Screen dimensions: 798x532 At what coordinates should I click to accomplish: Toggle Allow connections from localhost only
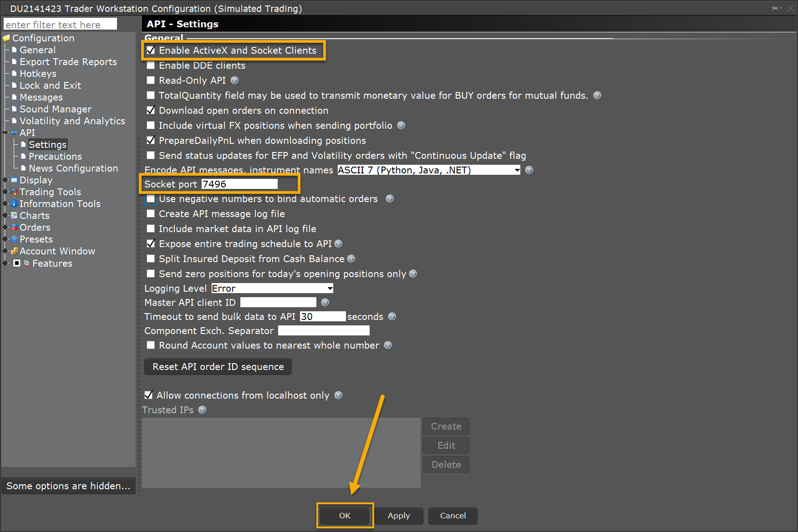tap(148, 395)
